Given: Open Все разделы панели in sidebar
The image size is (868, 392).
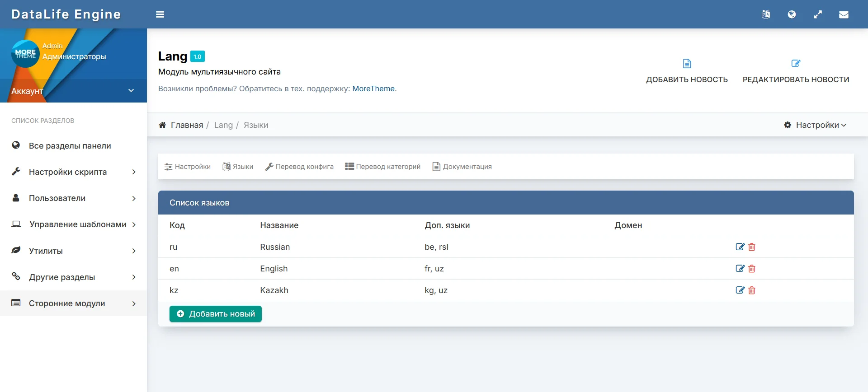Looking at the screenshot, I should point(70,146).
